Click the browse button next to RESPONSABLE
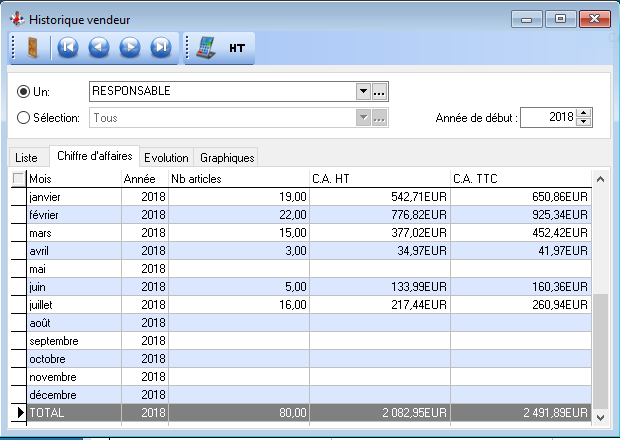 [x=380, y=91]
